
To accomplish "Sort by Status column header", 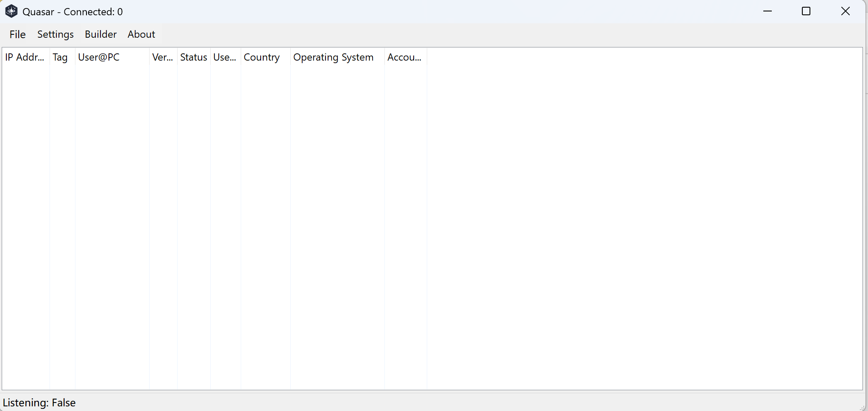I will click(x=194, y=57).
